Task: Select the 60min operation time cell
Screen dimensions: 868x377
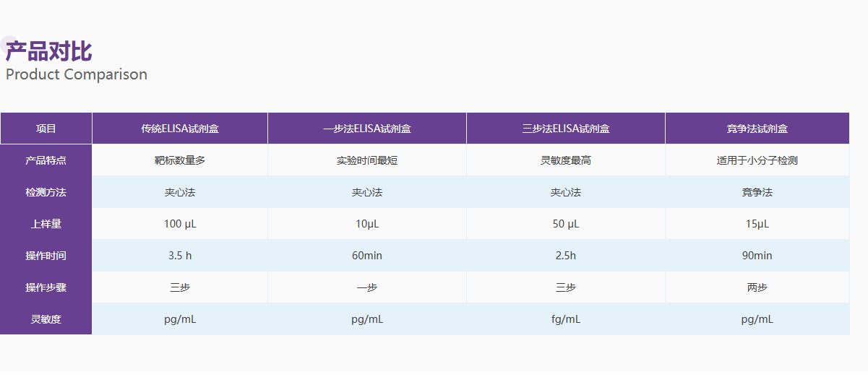Action: 367,256
